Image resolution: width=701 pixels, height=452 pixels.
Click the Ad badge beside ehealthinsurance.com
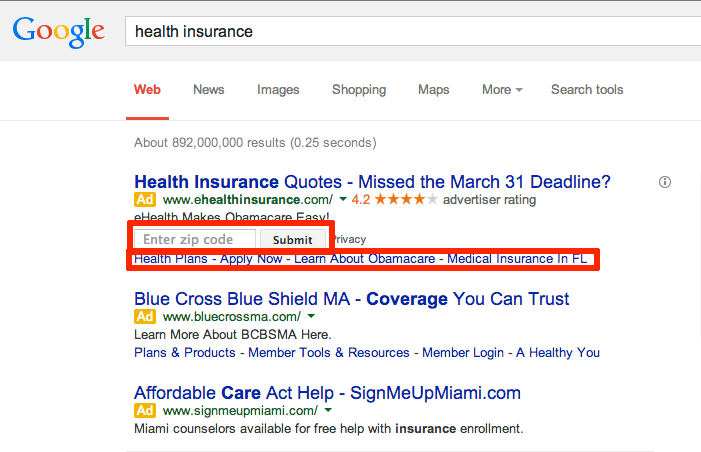pyautogui.click(x=145, y=199)
